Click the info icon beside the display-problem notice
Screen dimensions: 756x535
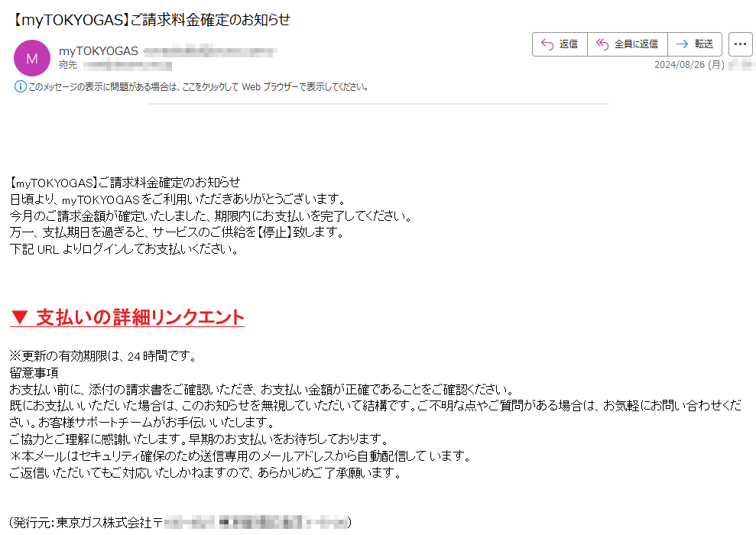[20, 87]
